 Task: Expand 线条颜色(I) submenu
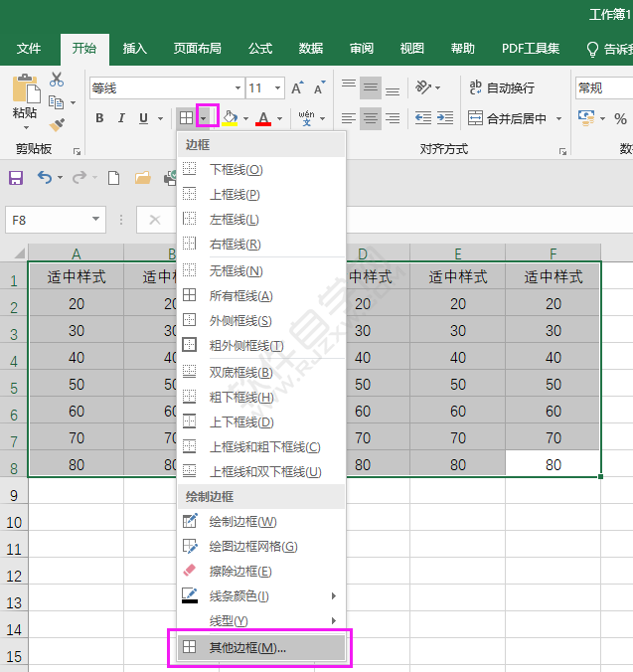[261, 596]
